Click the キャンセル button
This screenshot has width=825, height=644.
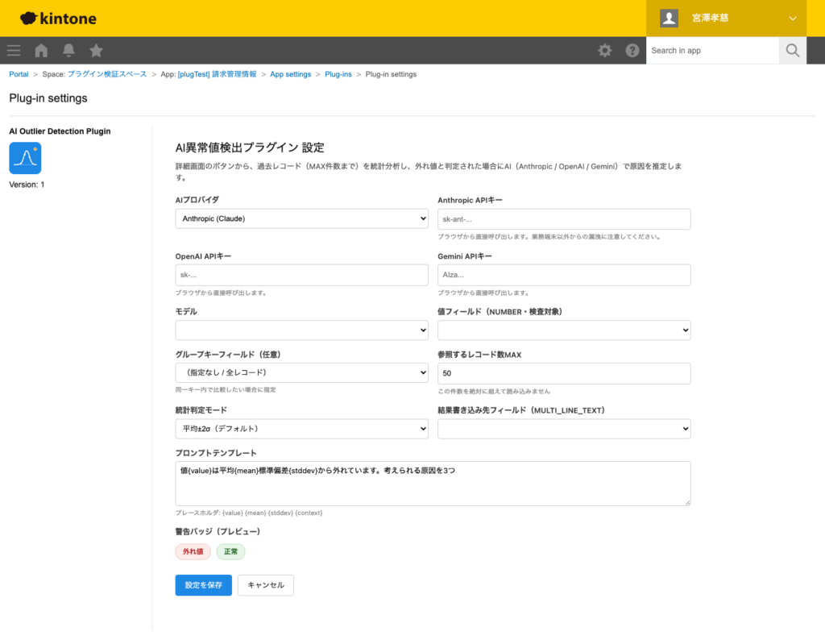265,585
